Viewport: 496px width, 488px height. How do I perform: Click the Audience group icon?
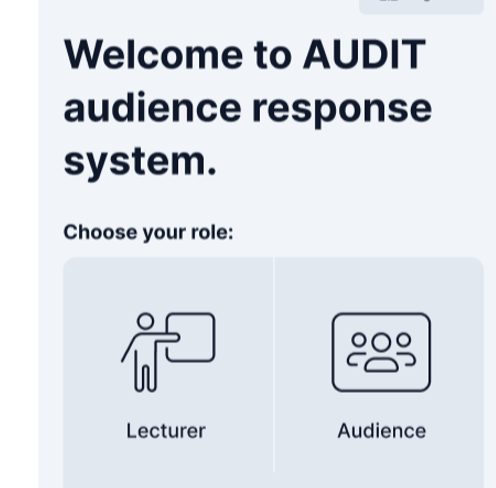(381, 352)
